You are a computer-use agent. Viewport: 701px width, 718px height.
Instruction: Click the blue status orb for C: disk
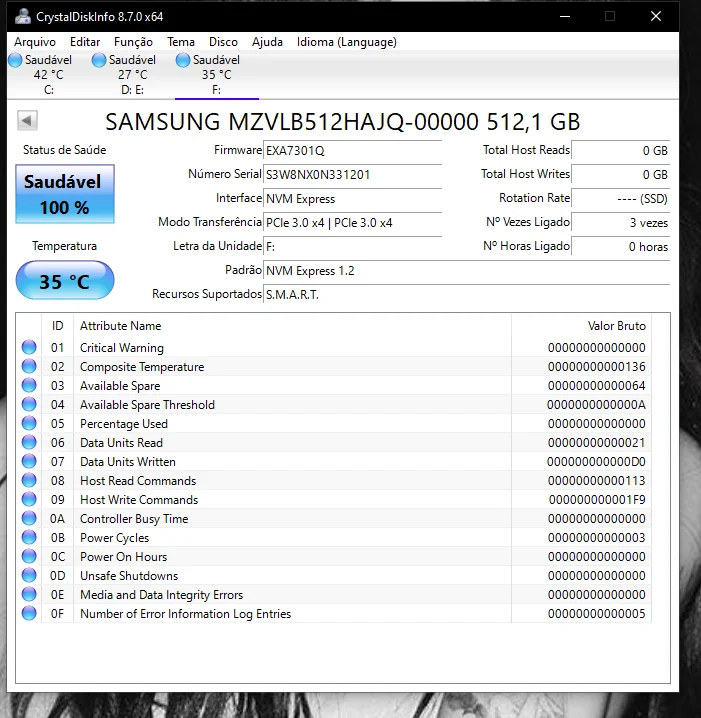pos(15,60)
